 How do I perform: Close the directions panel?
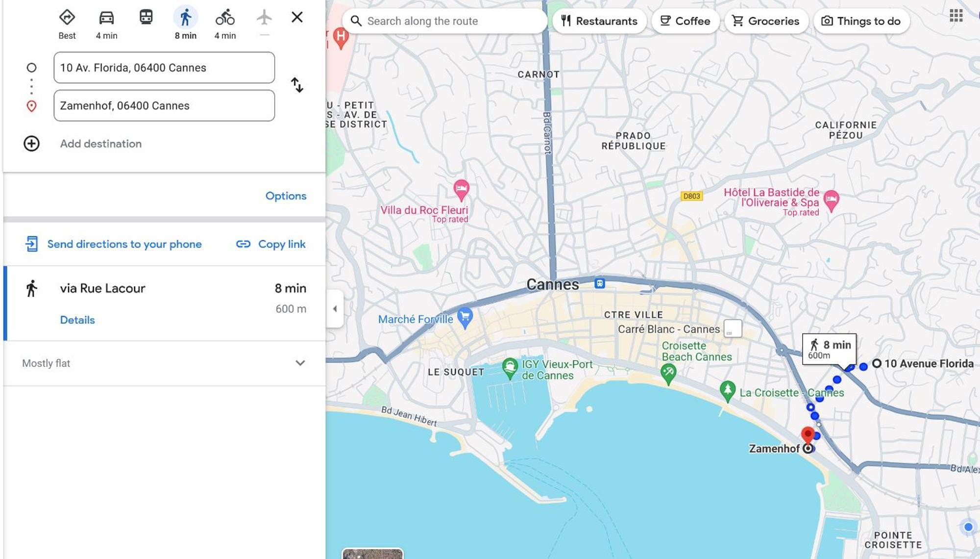(297, 17)
